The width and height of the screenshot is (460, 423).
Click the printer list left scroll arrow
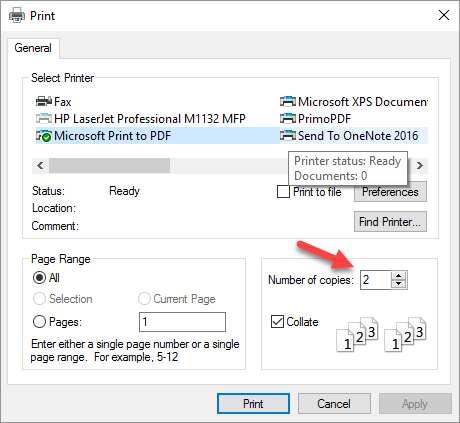(x=40, y=165)
